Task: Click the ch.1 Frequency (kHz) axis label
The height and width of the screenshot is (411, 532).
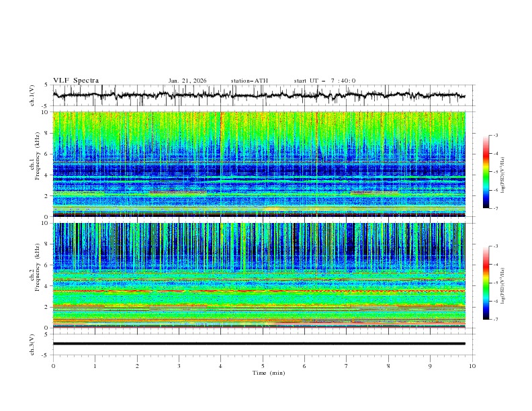Action: [x=34, y=164]
